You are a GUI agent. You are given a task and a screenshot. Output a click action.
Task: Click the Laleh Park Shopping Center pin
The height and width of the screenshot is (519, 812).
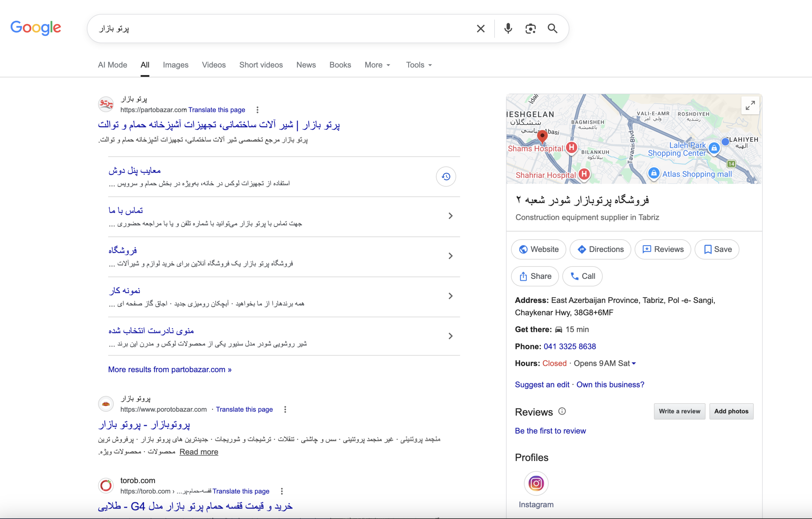click(x=714, y=148)
